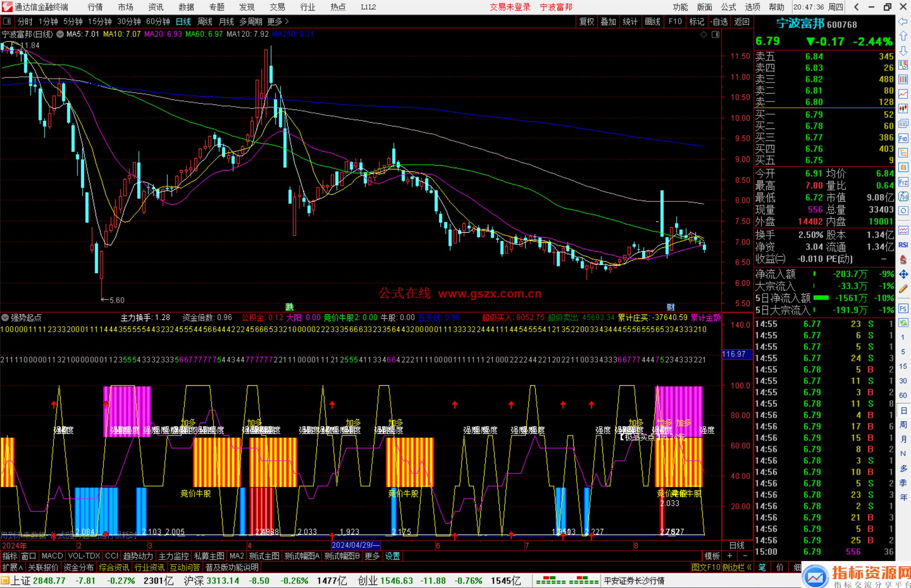Open the 行情 menu
911x588 pixels.
click(95, 7)
